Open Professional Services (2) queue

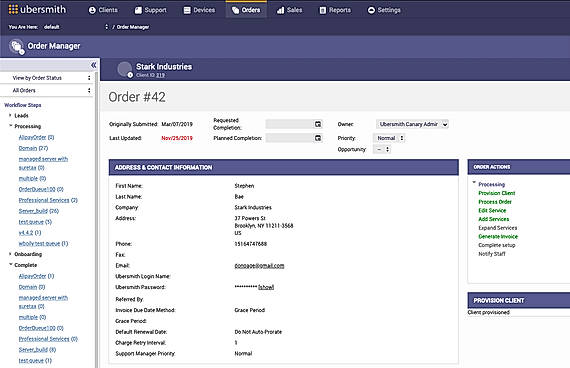coord(48,200)
